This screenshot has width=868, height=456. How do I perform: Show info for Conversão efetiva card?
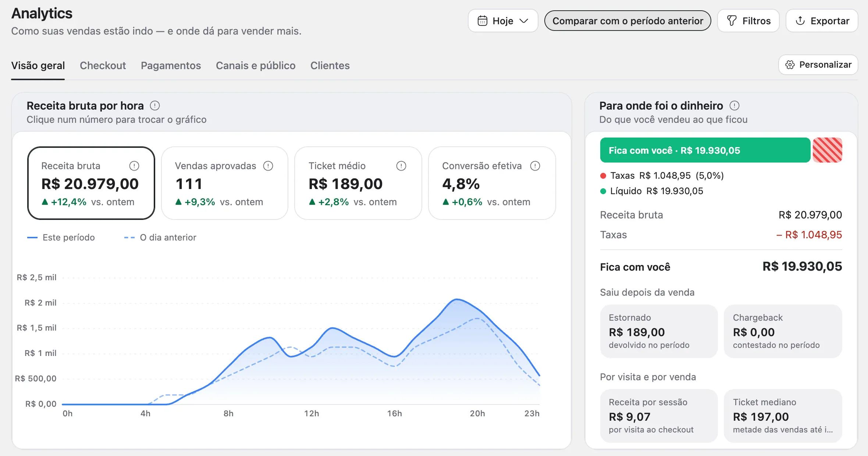(535, 166)
